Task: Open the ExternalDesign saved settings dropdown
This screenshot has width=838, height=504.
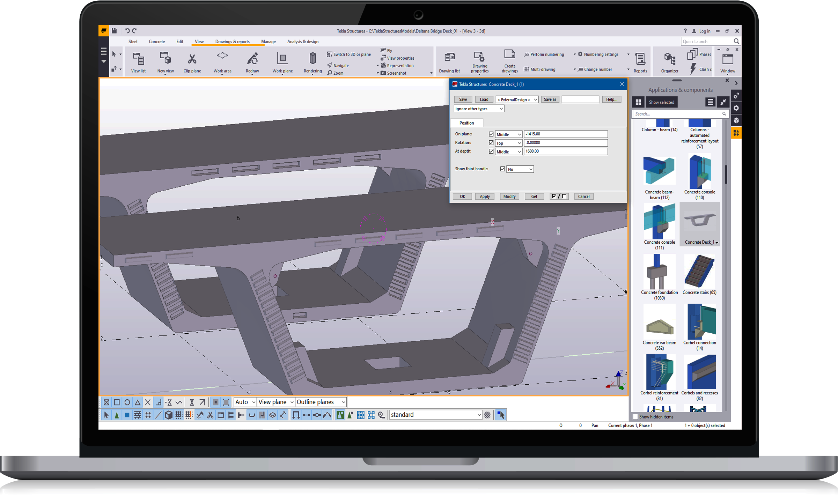Action: (x=517, y=99)
